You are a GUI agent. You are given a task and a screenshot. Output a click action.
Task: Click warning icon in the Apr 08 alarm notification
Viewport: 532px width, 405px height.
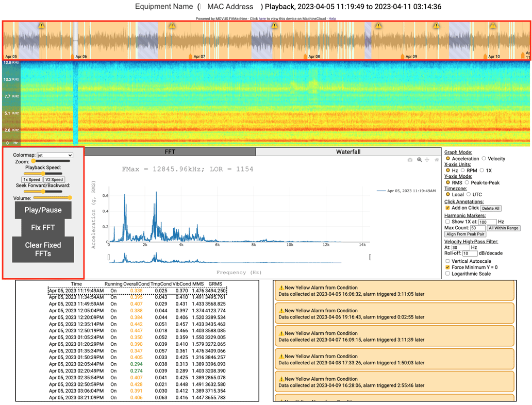281,356
